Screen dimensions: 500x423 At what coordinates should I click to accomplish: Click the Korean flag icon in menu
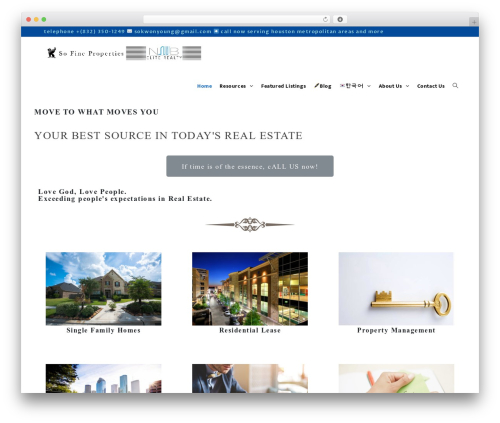342,86
